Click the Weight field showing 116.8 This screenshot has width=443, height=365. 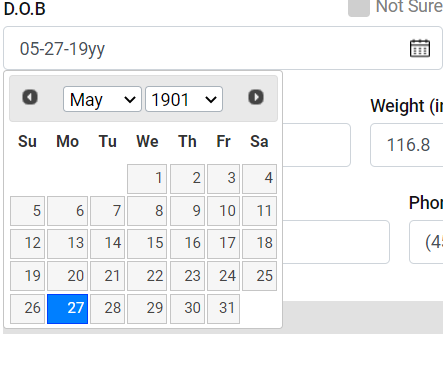(407, 145)
